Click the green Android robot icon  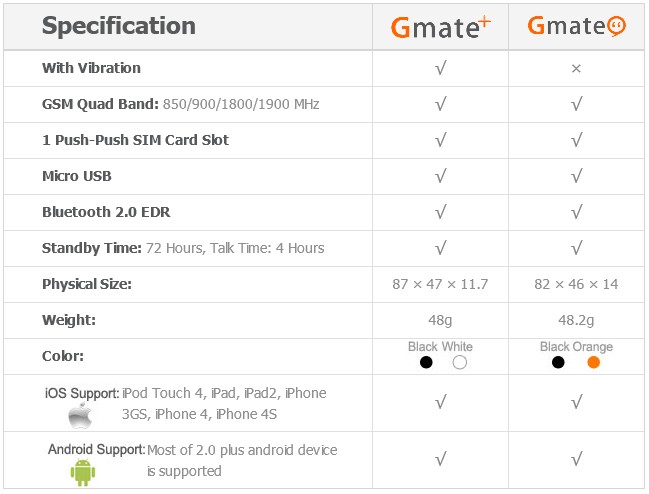83,472
